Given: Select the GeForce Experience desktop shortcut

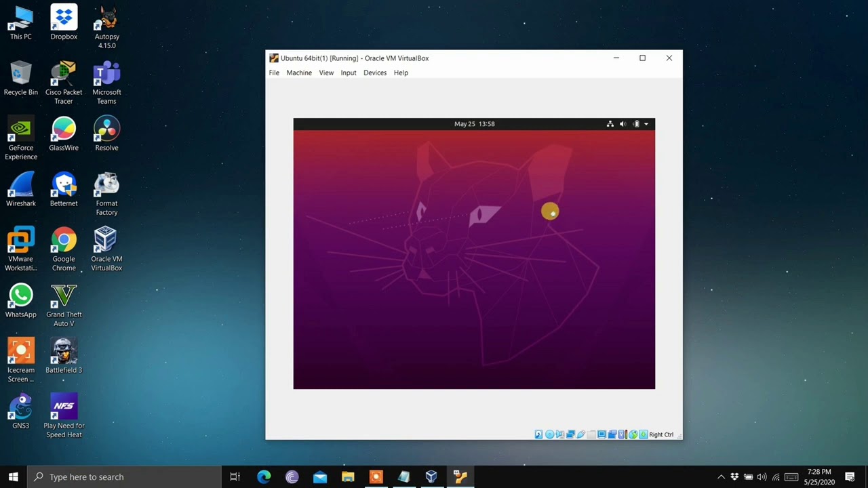Looking at the screenshot, I should coord(20,138).
